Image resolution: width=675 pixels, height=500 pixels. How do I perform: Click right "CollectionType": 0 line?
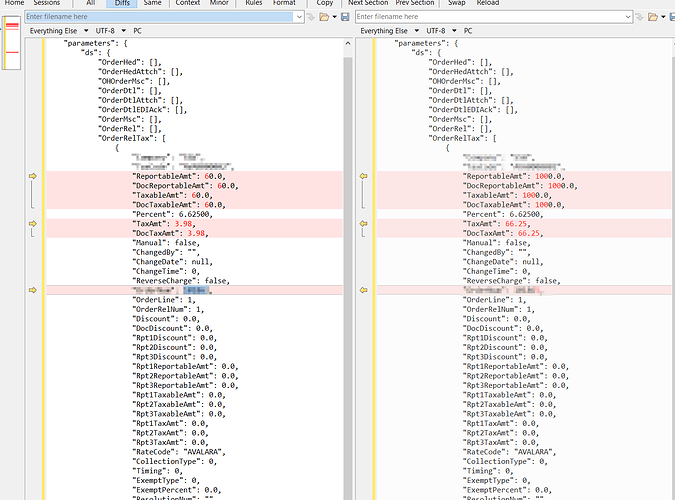click(505, 461)
